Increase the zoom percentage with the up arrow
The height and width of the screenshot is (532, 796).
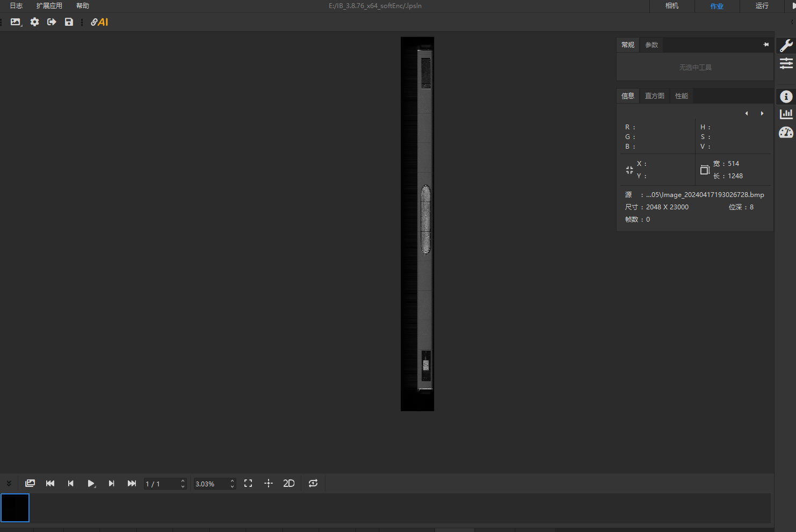pyautogui.click(x=232, y=481)
